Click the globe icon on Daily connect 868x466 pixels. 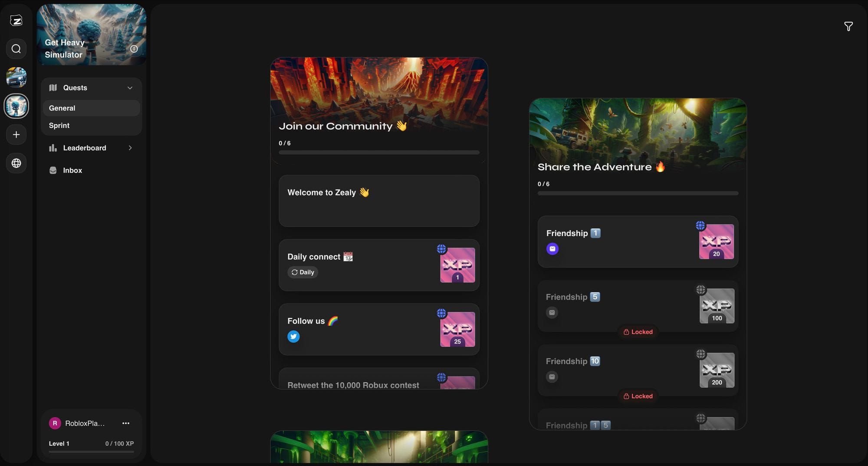click(x=441, y=249)
